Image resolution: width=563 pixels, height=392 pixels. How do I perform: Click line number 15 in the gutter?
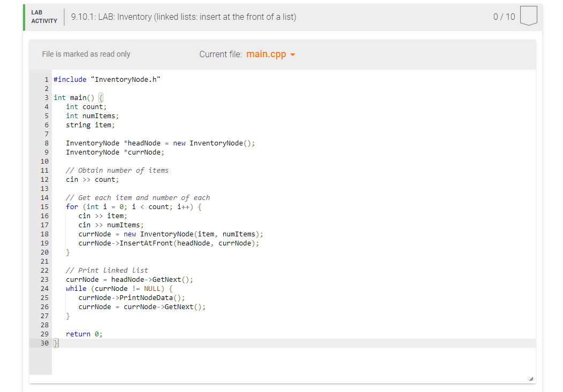coord(44,206)
